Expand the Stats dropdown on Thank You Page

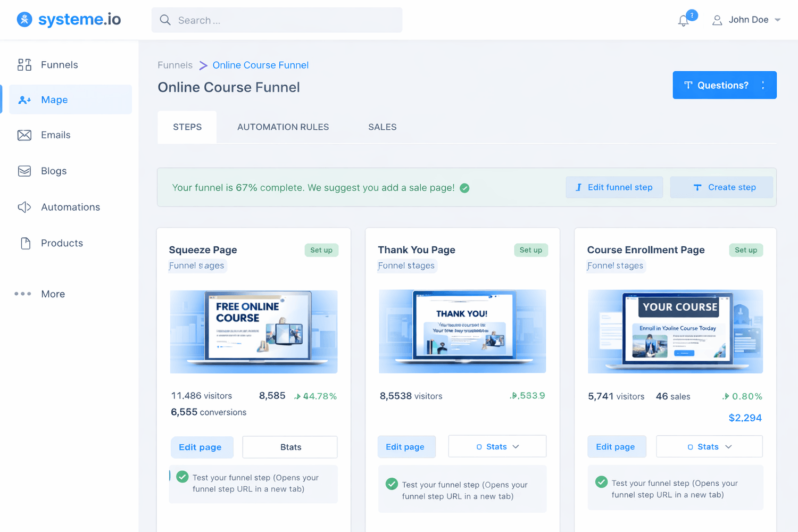(x=497, y=446)
